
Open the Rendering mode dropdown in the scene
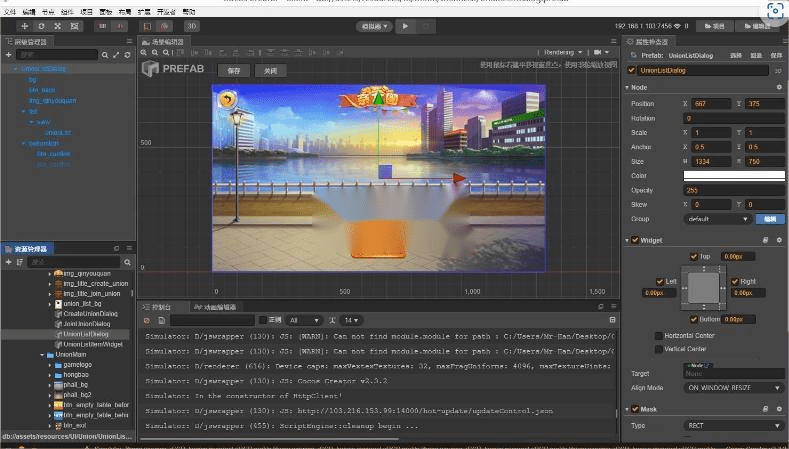563,52
